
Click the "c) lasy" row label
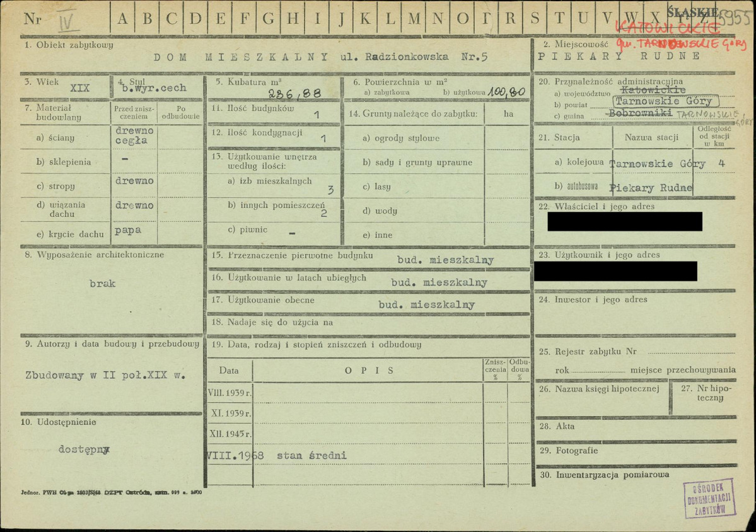[x=376, y=187]
